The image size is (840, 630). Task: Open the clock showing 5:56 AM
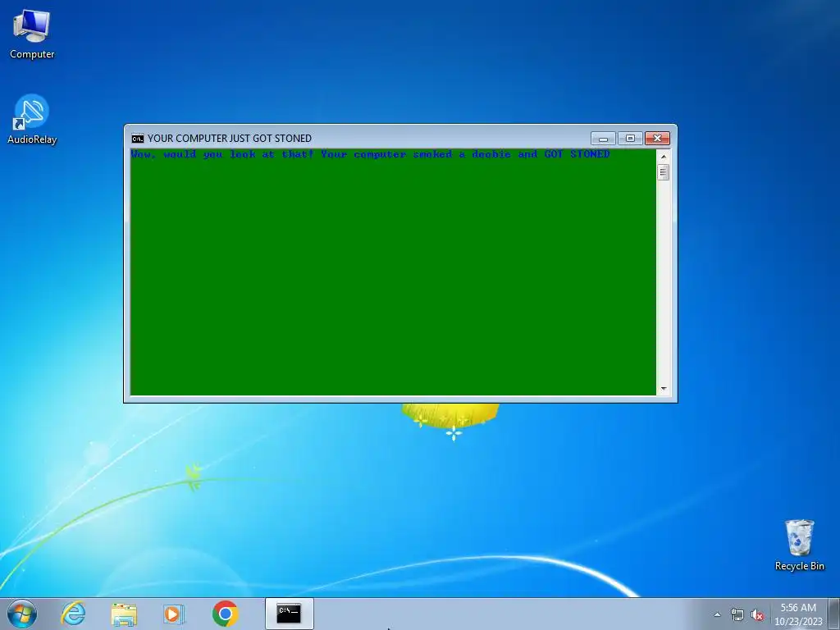tap(798, 614)
